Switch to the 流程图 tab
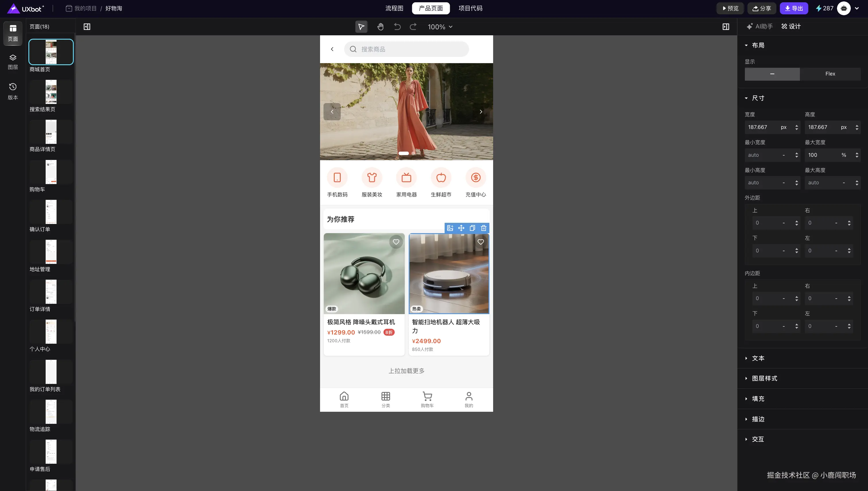 (x=394, y=8)
